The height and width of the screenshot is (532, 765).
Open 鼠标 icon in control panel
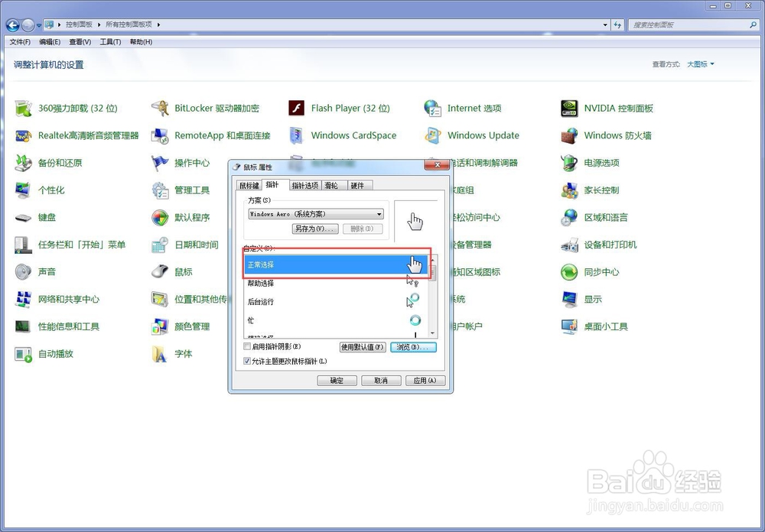coord(160,272)
